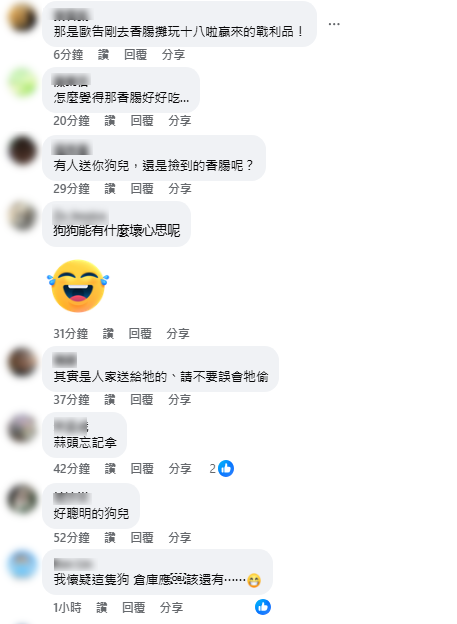Open avatar of first commenter
This screenshot has height=624, width=457.
[x=22, y=17]
